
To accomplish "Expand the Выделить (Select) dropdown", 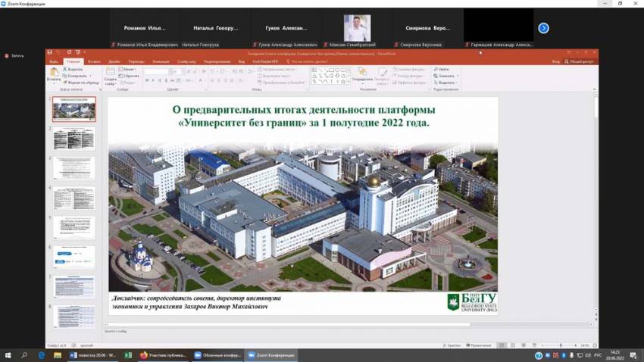I will pos(445,83).
